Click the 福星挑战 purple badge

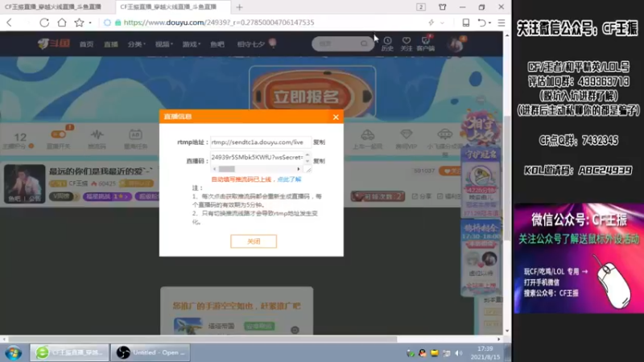click(107, 196)
